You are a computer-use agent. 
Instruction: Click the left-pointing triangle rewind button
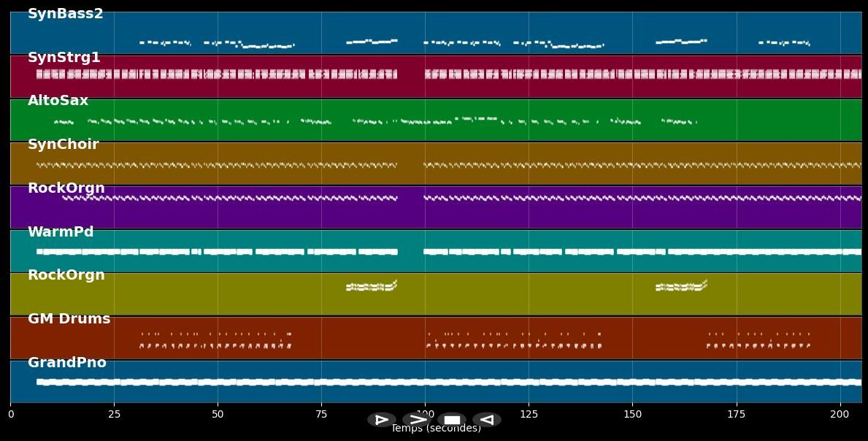(487, 420)
